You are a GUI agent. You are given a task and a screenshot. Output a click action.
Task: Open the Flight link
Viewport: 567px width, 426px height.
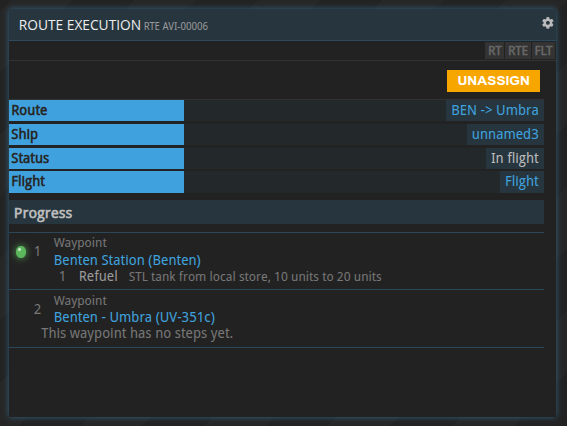(521, 181)
